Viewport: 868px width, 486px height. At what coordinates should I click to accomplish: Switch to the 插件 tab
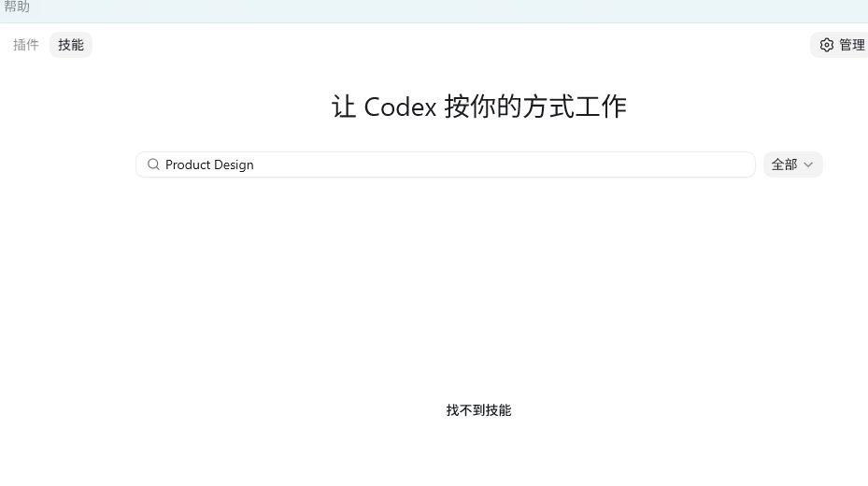[26, 45]
